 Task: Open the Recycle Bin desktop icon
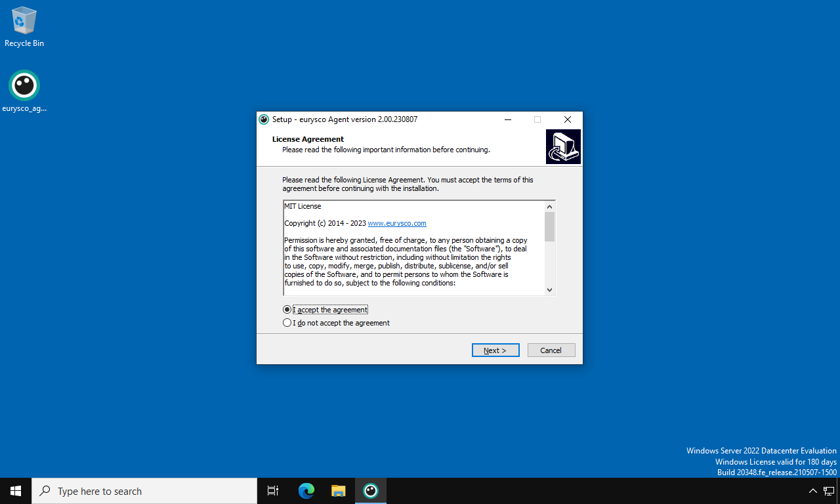tap(24, 27)
